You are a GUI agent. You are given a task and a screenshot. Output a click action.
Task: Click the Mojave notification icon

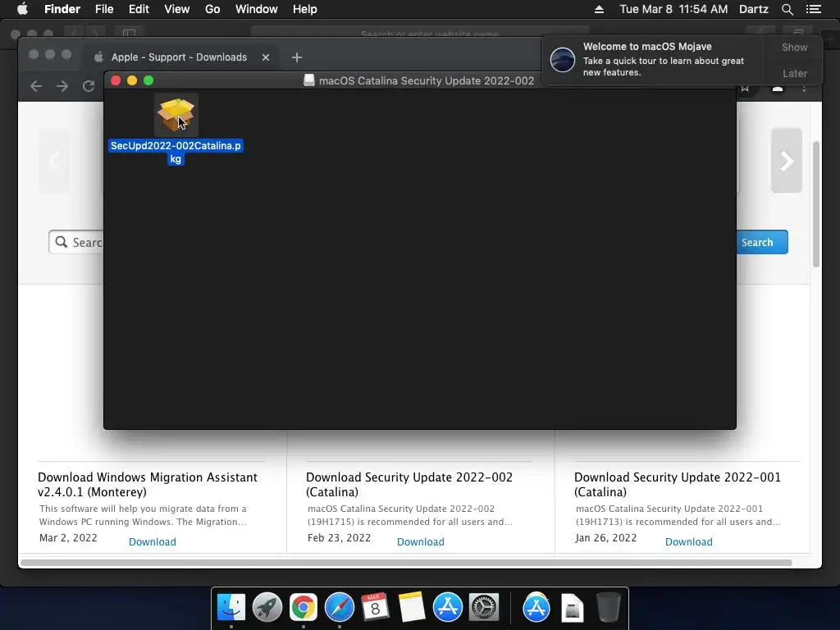[x=563, y=59]
